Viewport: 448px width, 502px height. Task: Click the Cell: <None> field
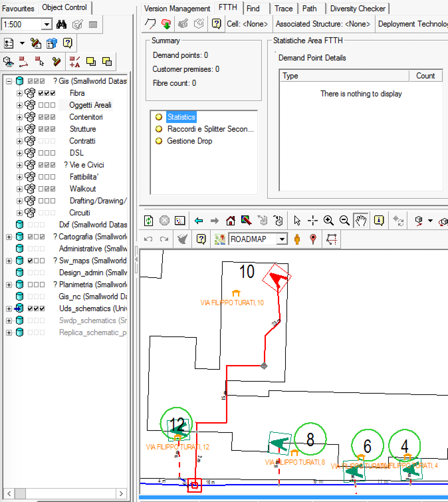click(x=247, y=24)
